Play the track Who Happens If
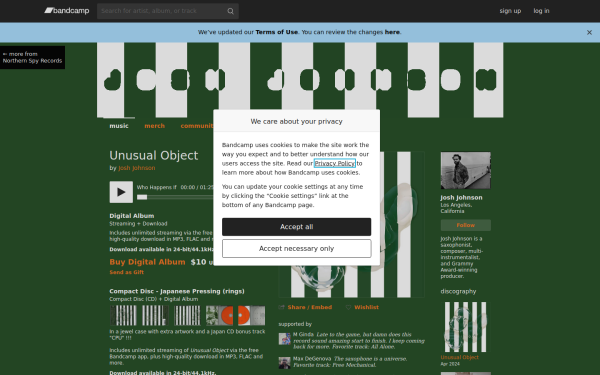 point(121,192)
